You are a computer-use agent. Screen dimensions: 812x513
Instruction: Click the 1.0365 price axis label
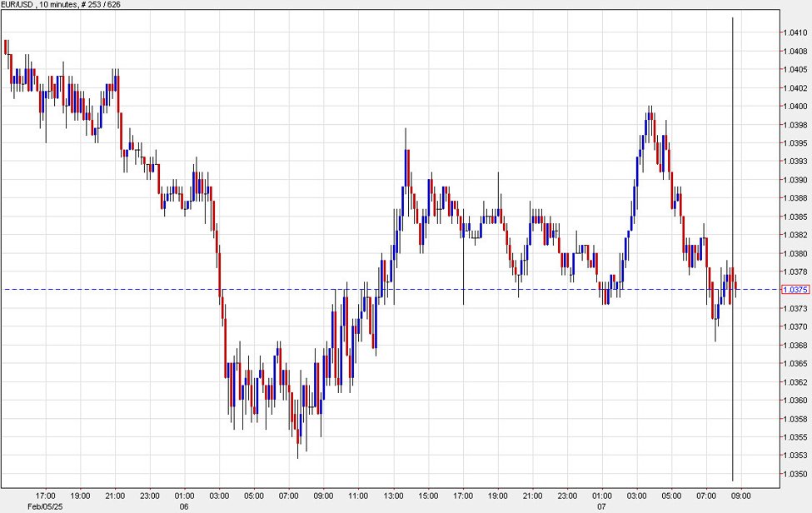[795, 364]
